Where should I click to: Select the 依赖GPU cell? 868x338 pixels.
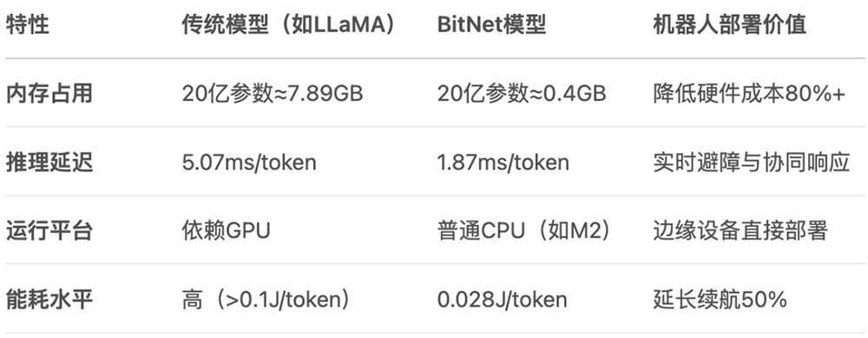pos(226,231)
